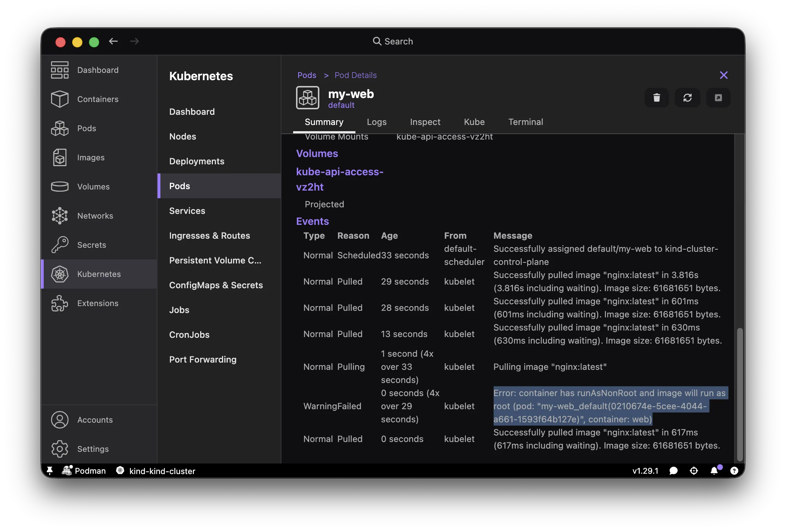Click the highlighted runAsNonRoot error message
786x532 pixels.
pyautogui.click(x=610, y=406)
